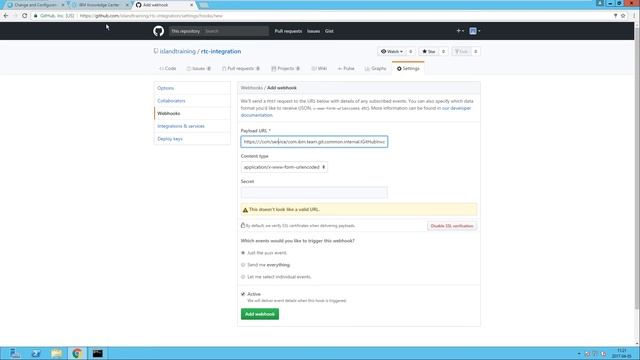Focus the repository search box
640x360 pixels.
click(x=235, y=31)
